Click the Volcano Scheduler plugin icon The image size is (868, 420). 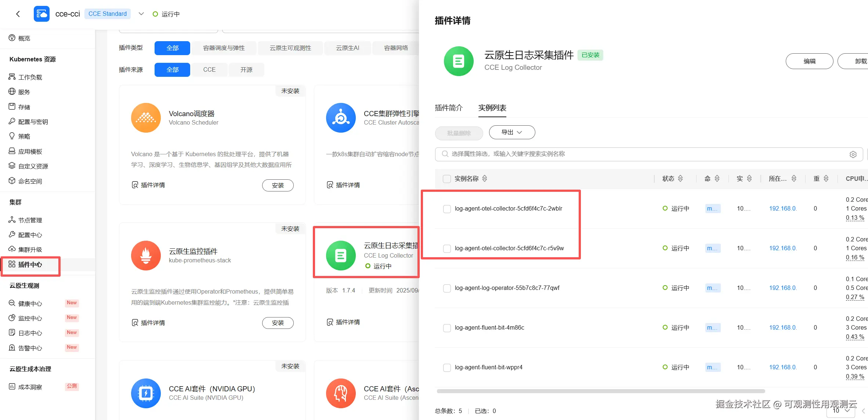146,118
